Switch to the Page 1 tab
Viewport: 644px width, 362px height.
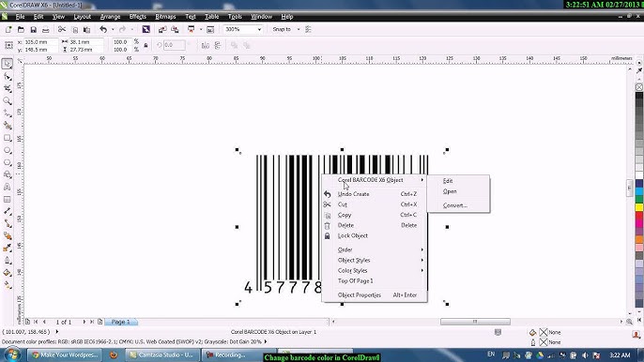(121, 322)
